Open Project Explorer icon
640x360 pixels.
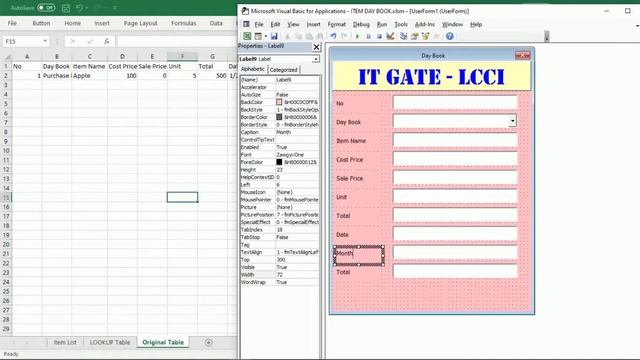tap(403, 36)
